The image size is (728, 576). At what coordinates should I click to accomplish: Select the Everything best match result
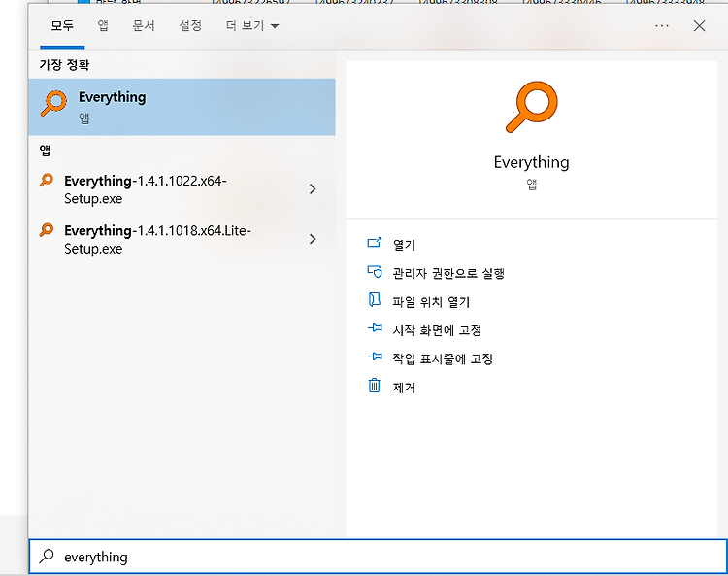pos(182,107)
